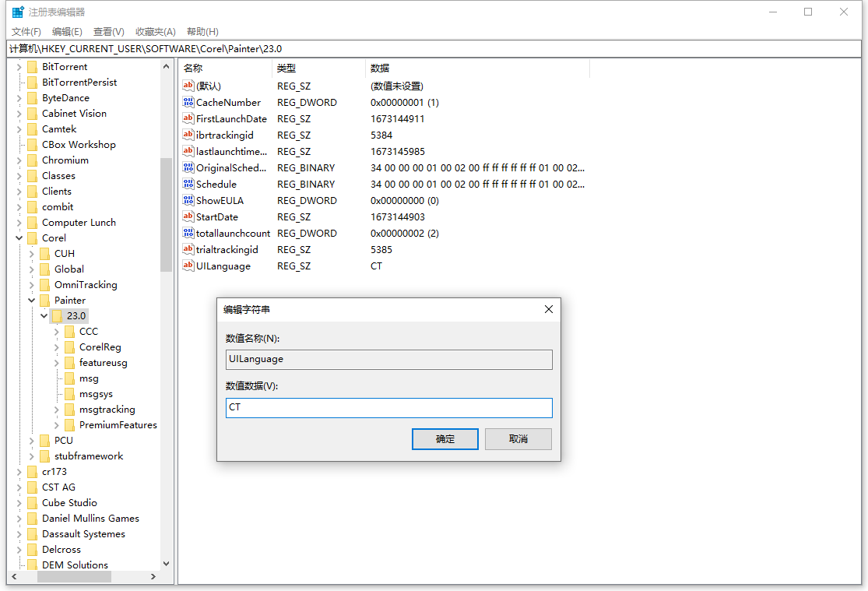Open the 编辑(E) menu

click(x=67, y=32)
